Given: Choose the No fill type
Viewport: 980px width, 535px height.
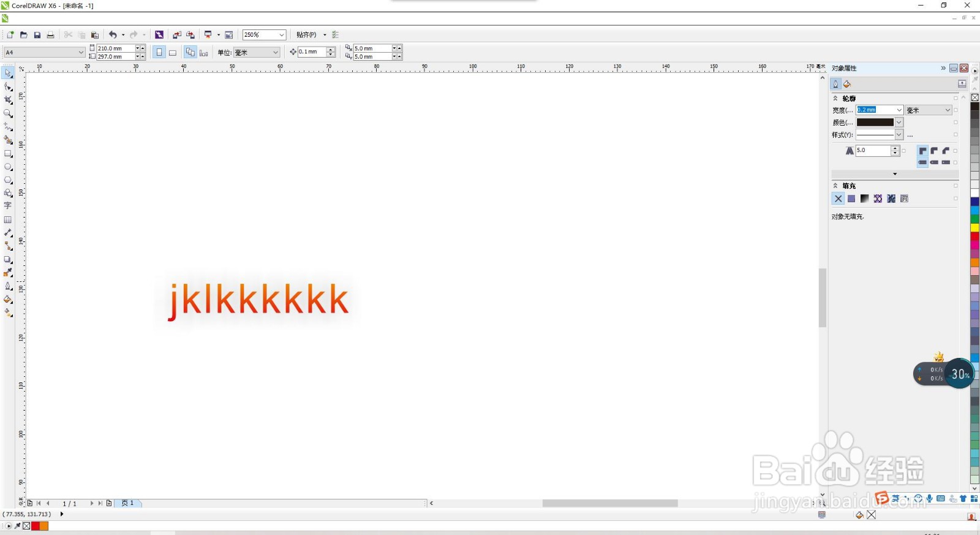Looking at the screenshot, I should pos(838,199).
